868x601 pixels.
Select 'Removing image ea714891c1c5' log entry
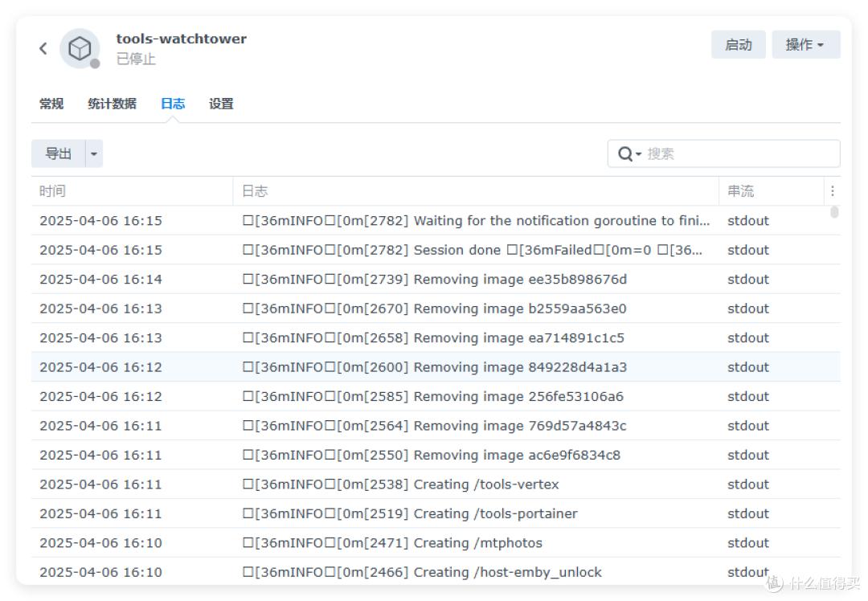(x=436, y=337)
